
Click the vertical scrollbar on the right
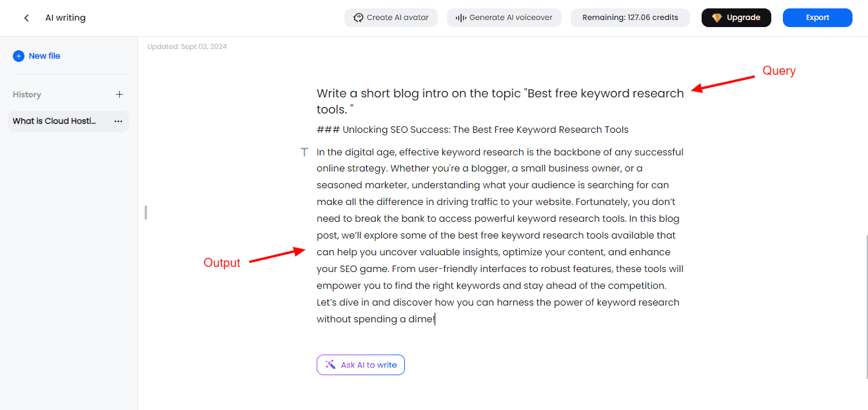(x=866, y=303)
